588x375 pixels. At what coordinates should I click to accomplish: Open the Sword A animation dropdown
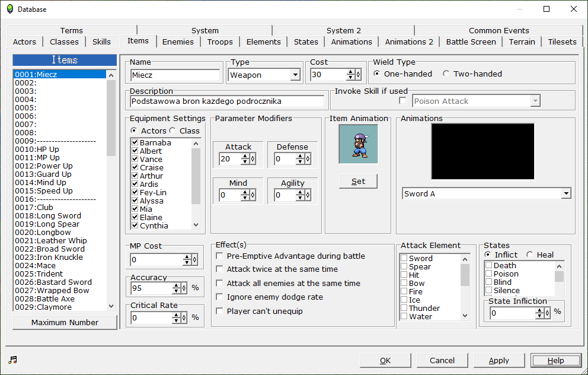(566, 193)
